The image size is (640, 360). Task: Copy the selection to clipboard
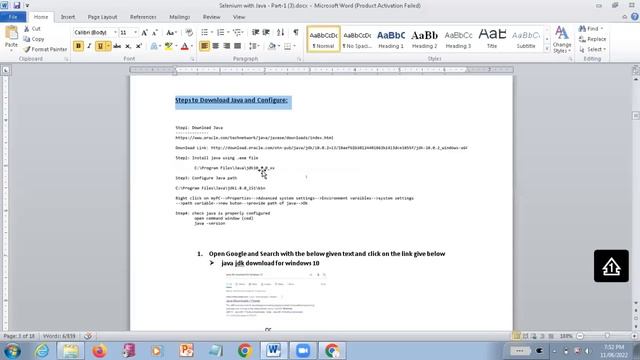point(33,39)
